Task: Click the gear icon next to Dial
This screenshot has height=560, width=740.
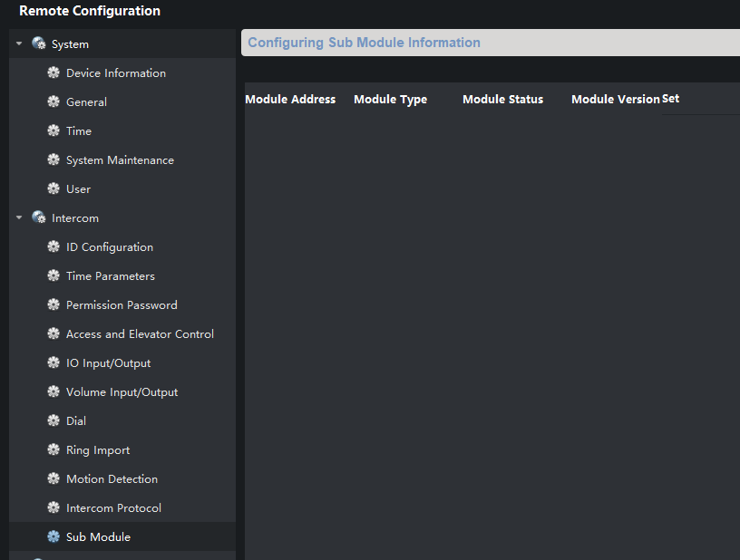Action: (54, 421)
